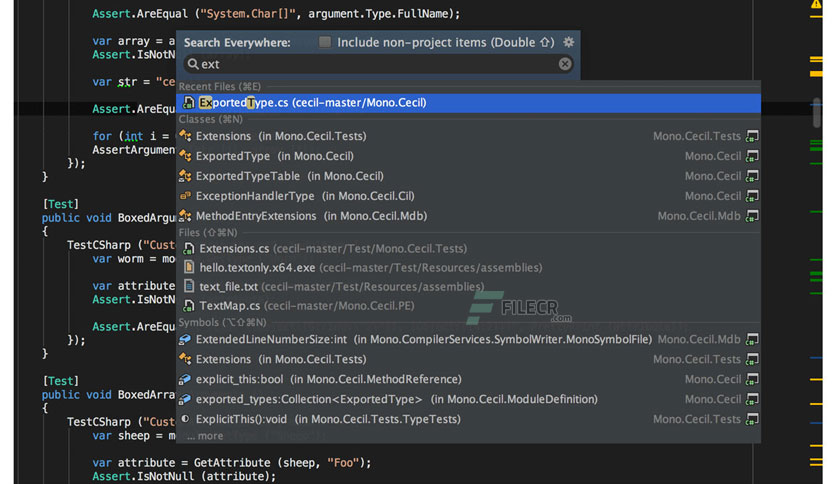
Task: Click hello.textonly.x64.exe file icon
Action: click(188, 267)
